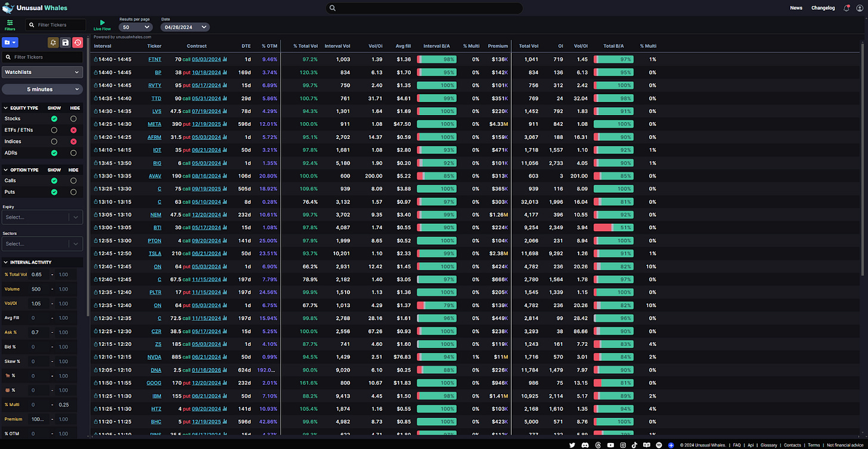Image resolution: width=868 pixels, height=449 pixels.
Task: Click the AVAV Interval B/A 85% bar
Action: [436, 176]
